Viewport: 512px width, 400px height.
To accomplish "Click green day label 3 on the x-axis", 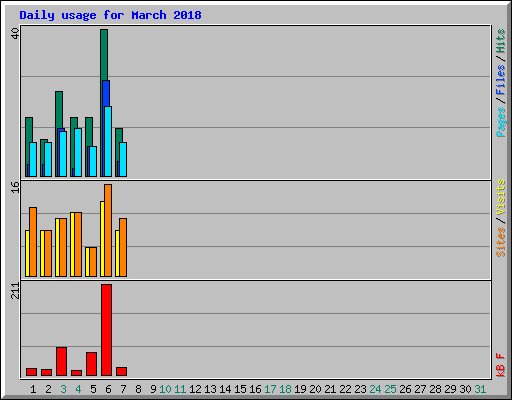I will (x=63, y=389).
